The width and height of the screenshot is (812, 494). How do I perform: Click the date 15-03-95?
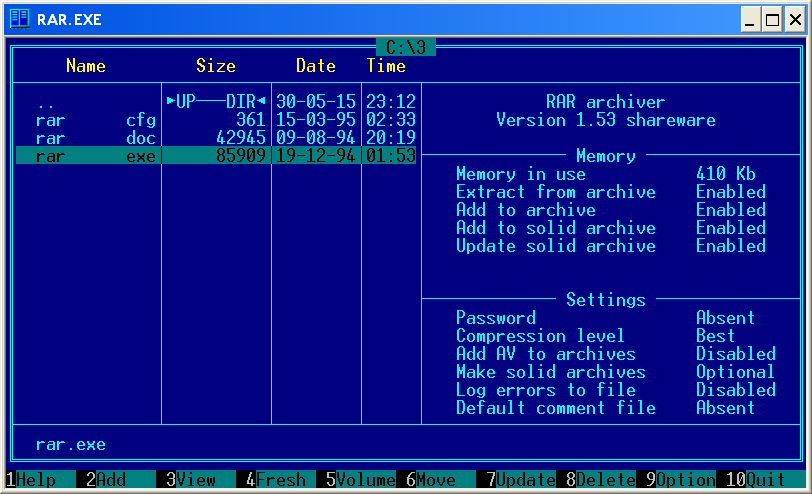pos(316,120)
